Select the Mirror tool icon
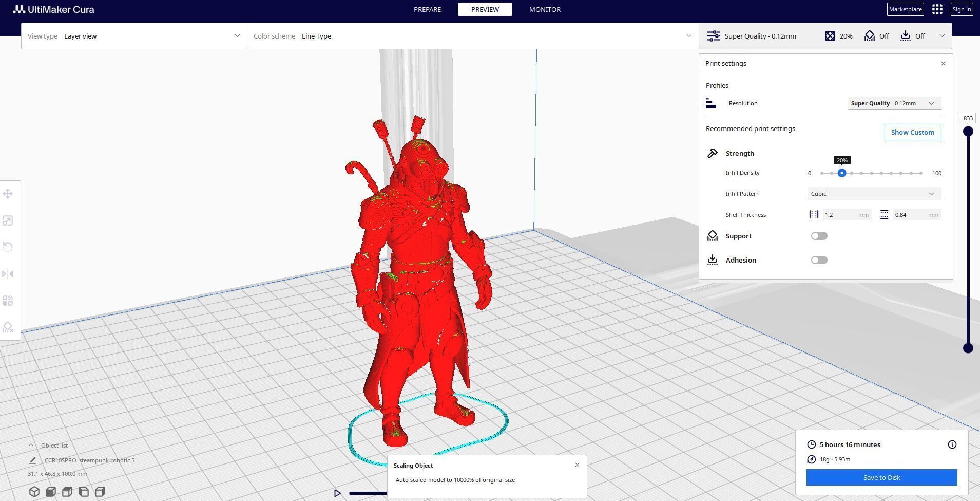 (8, 274)
